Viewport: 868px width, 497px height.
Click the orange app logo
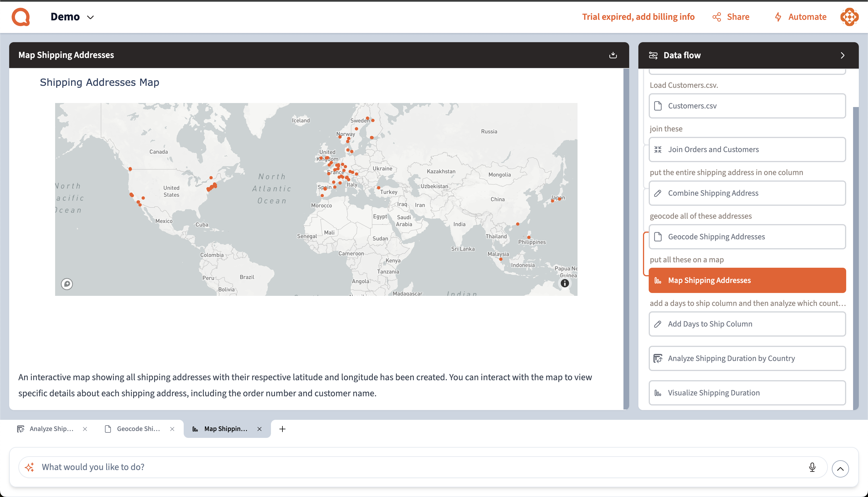pos(21,17)
